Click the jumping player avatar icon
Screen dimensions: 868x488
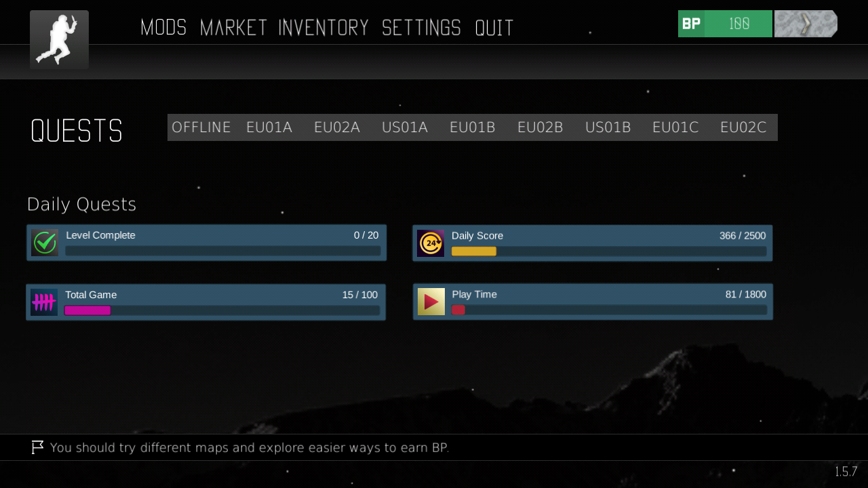[x=59, y=39]
